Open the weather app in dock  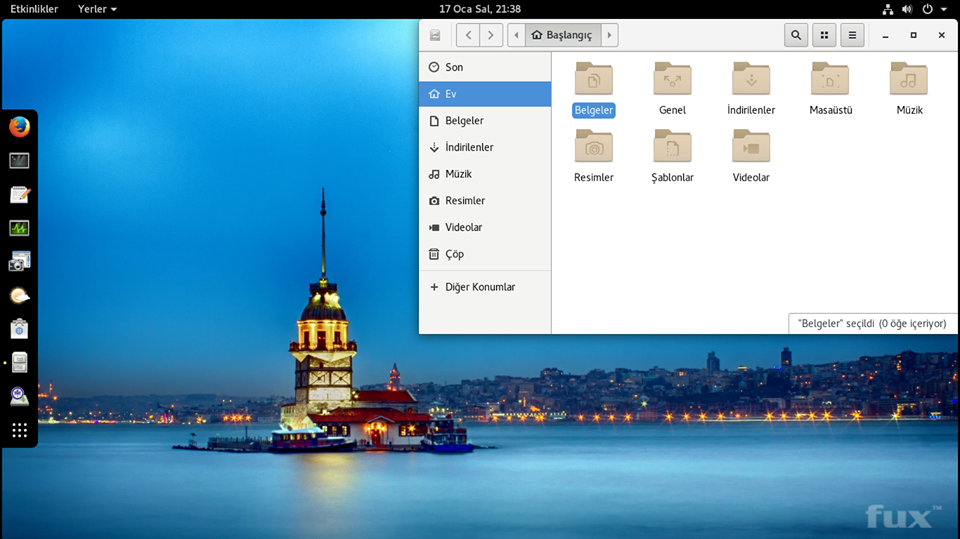19,295
